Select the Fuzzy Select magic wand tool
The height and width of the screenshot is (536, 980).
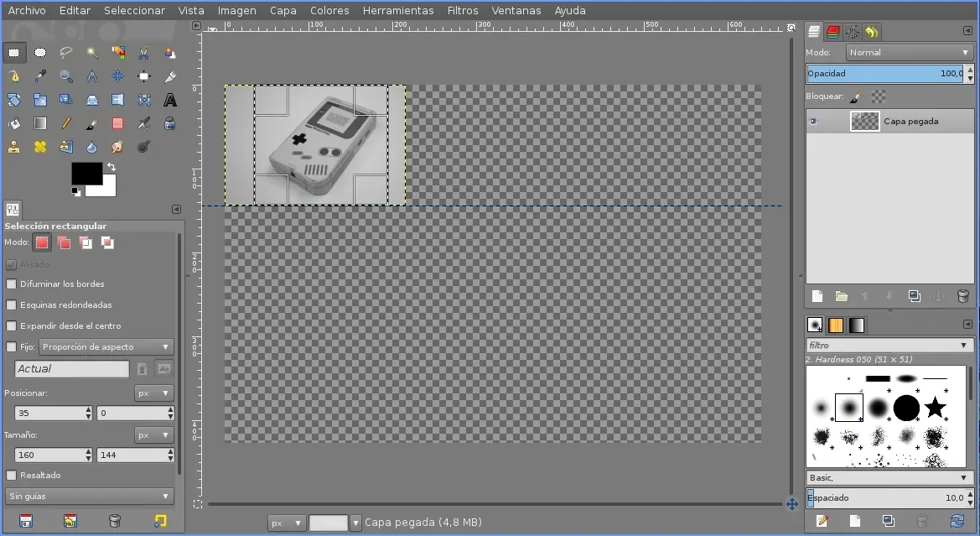pos(92,53)
